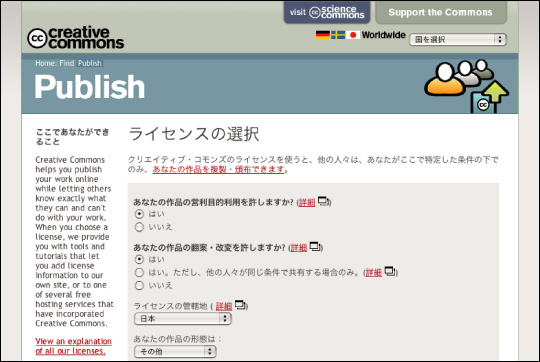
Task: Open 詳細 link for commercial use question
Action: tap(307, 203)
